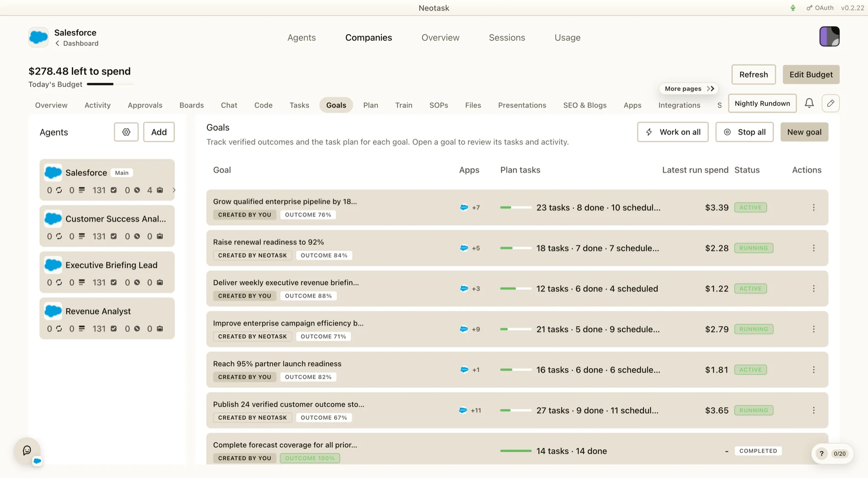
Task: Open the Integrations tab
Action: 679,105
